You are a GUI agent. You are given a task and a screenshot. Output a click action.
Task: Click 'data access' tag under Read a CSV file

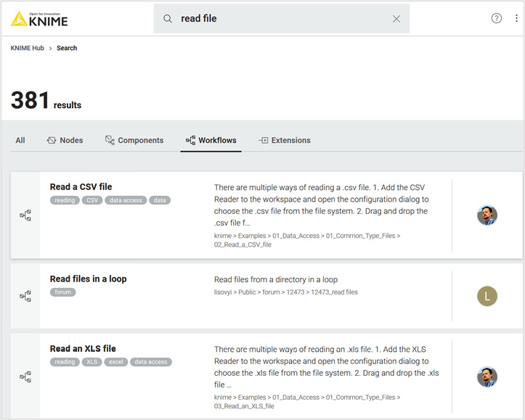pos(126,200)
